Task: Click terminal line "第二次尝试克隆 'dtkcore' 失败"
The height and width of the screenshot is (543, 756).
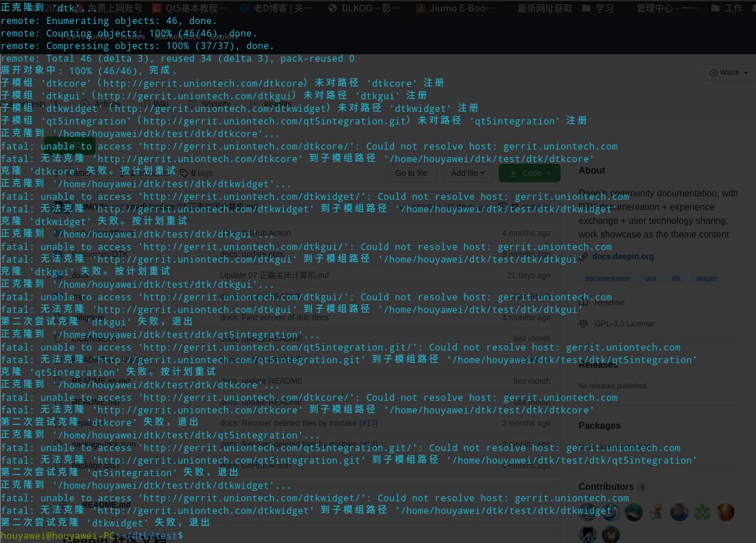Action: [x=100, y=423]
